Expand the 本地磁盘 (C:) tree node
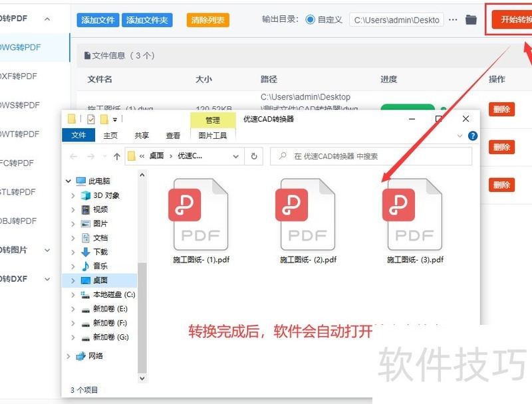Screen dimensions: 532x404 [x=73, y=294]
